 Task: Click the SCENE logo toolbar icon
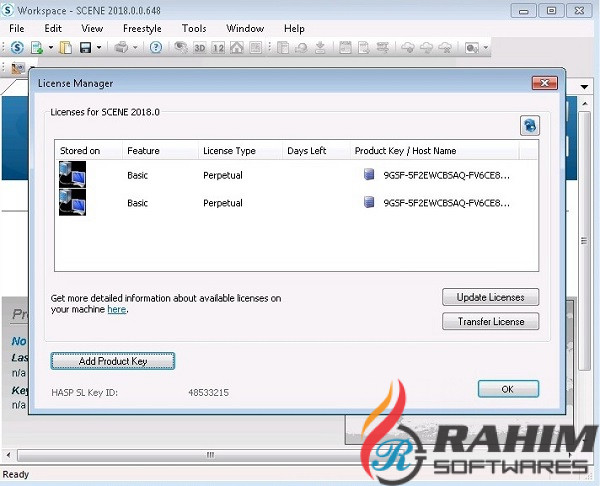17,47
